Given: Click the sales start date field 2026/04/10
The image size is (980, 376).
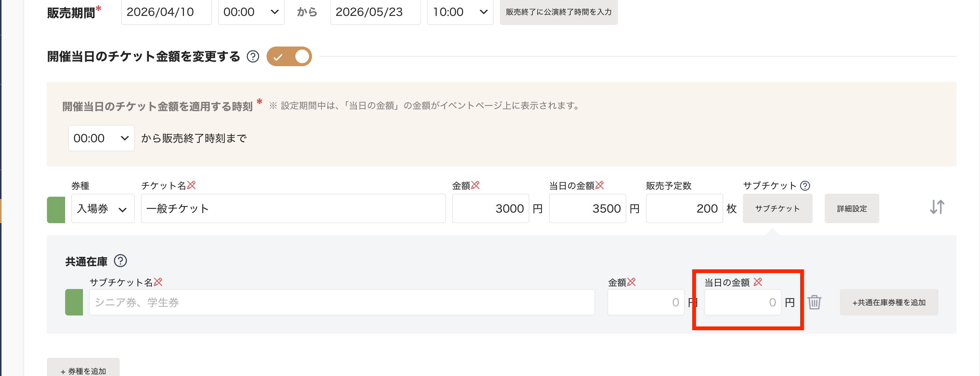Looking at the screenshot, I should pos(166,12).
